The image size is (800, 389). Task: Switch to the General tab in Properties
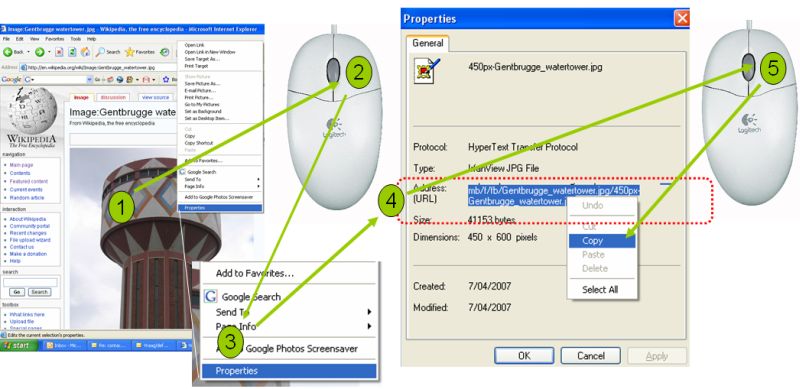coord(428,43)
